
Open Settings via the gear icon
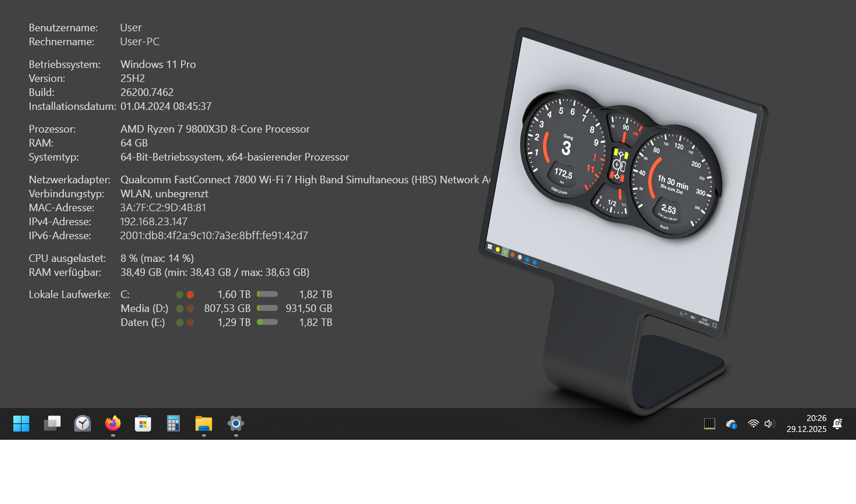(x=235, y=424)
